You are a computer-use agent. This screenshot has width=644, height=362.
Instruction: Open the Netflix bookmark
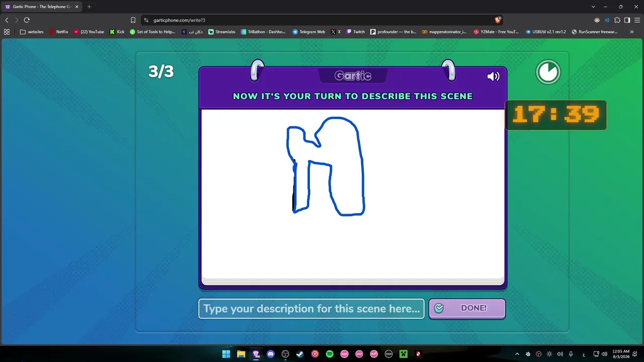coord(58,32)
